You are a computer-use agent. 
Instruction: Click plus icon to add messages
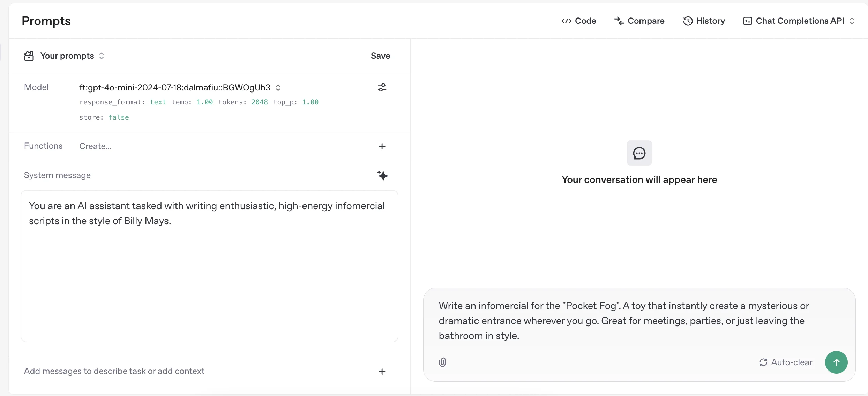382,372
